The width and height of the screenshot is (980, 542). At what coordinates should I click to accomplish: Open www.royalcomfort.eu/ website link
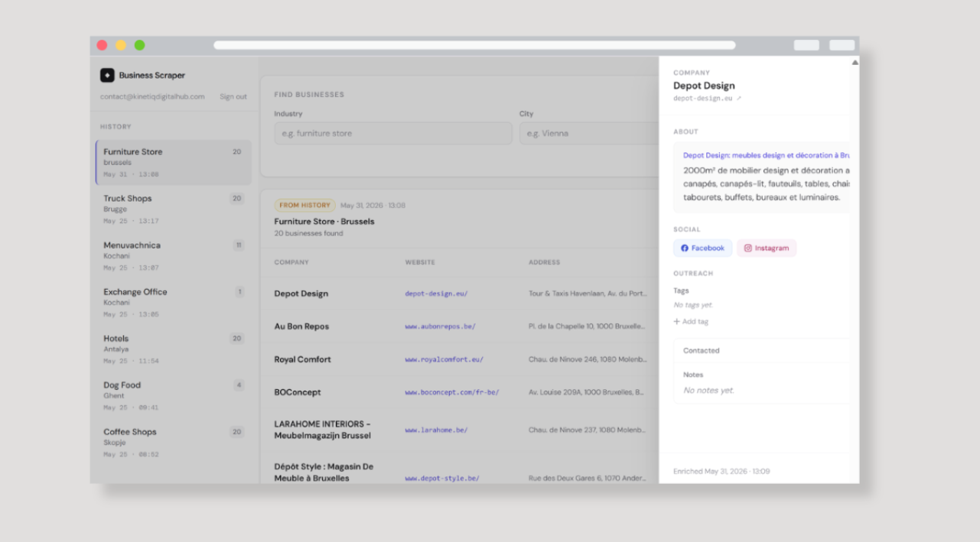pyautogui.click(x=444, y=359)
